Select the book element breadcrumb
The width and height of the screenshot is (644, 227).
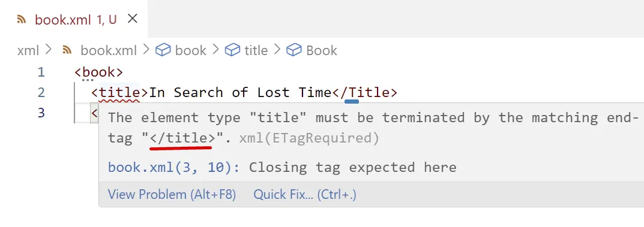tap(191, 50)
